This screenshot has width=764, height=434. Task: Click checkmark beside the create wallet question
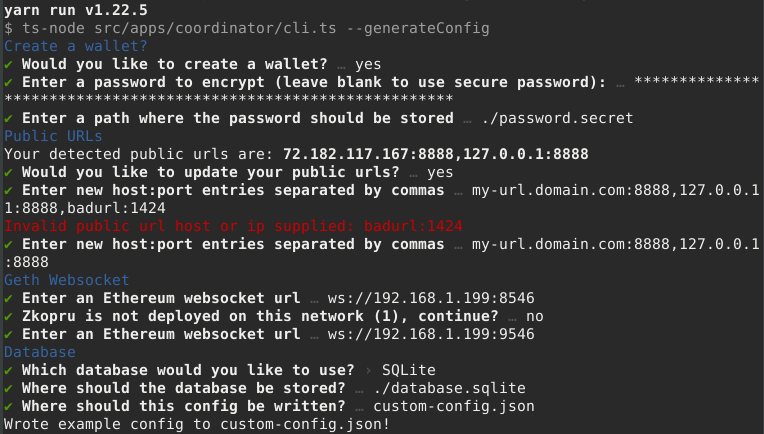[9, 64]
